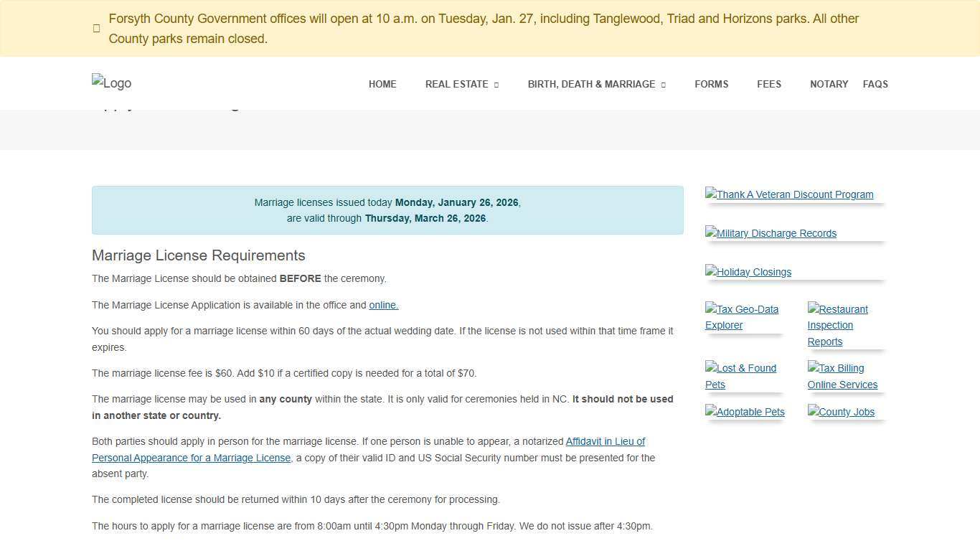
Task: Click the site Logo
Action: [x=111, y=83]
